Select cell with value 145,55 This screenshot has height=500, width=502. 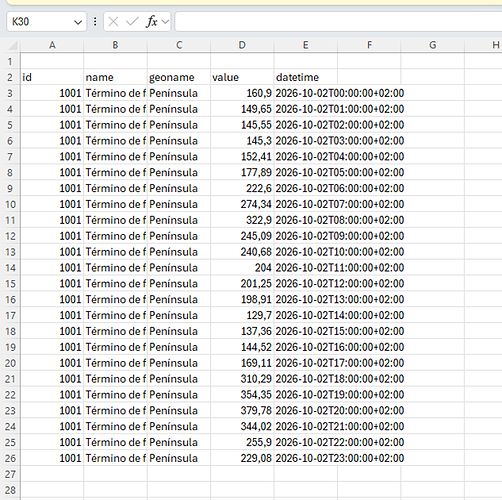[242, 125]
